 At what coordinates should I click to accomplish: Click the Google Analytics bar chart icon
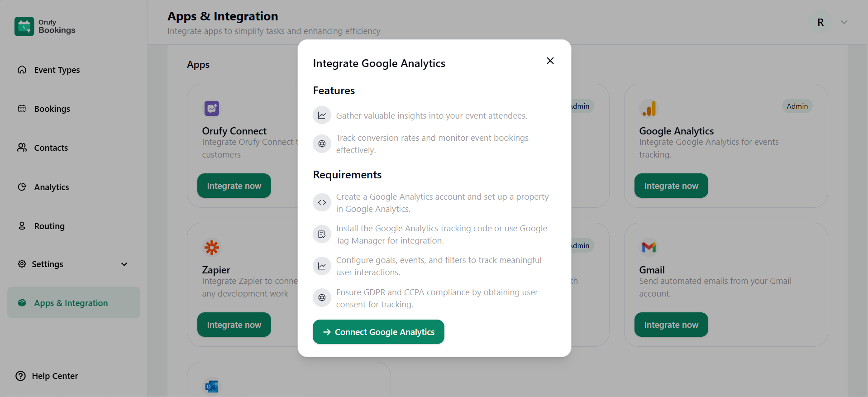[649, 108]
